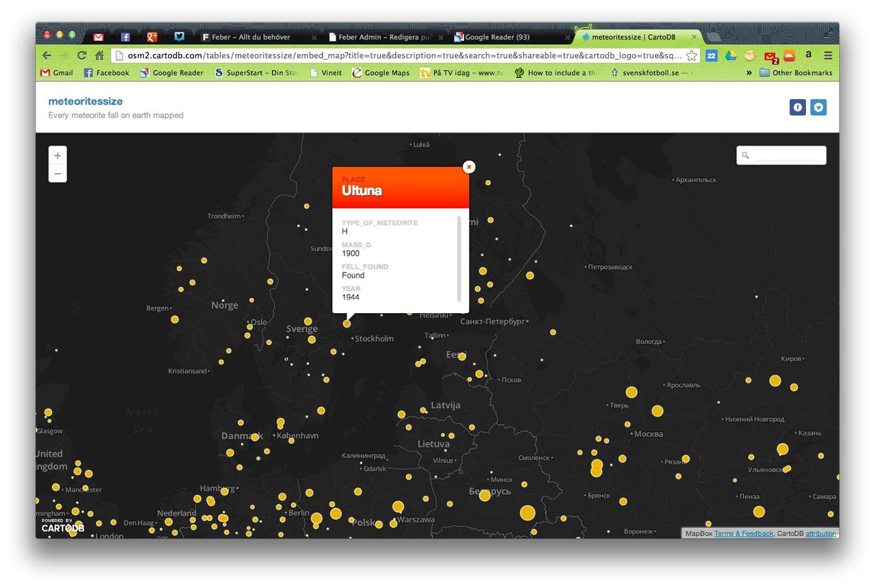
Task: Share the map on Facebook
Action: pyautogui.click(x=798, y=107)
